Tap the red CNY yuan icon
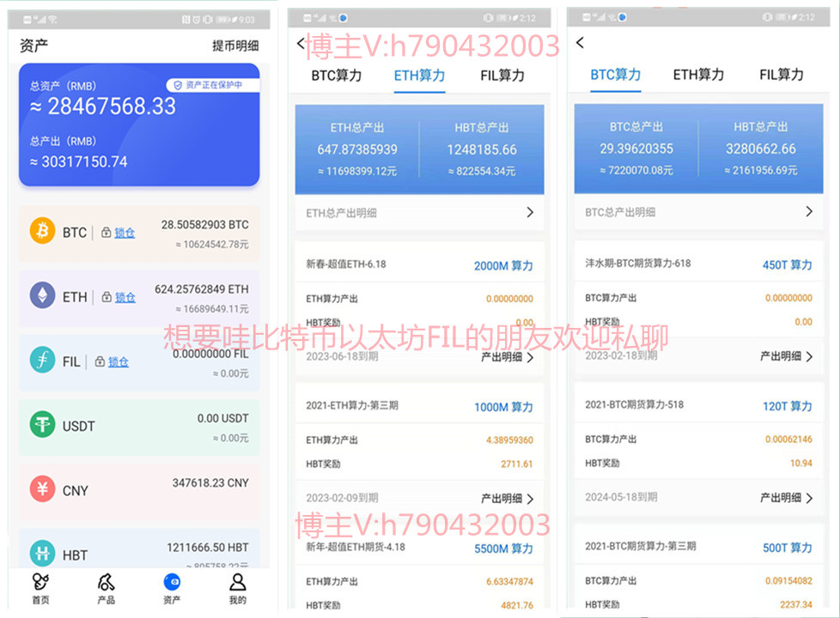Image resolution: width=840 pixels, height=618 pixels. coord(42,490)
